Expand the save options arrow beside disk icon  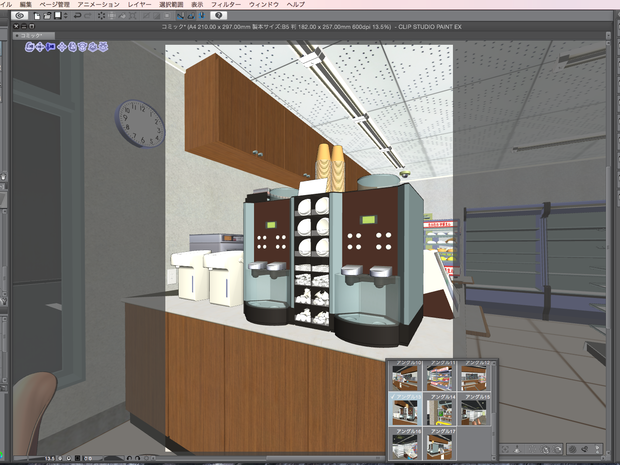pyautogui.click(x=66, y=16)
